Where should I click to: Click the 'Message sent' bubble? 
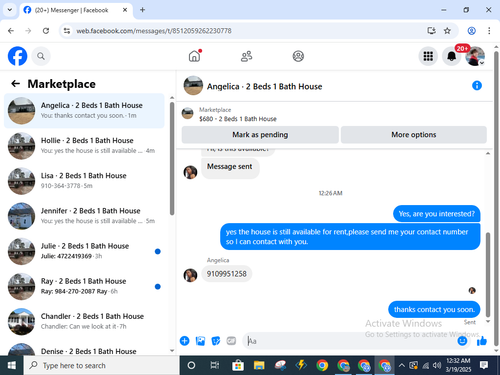(x=230, y=167)
